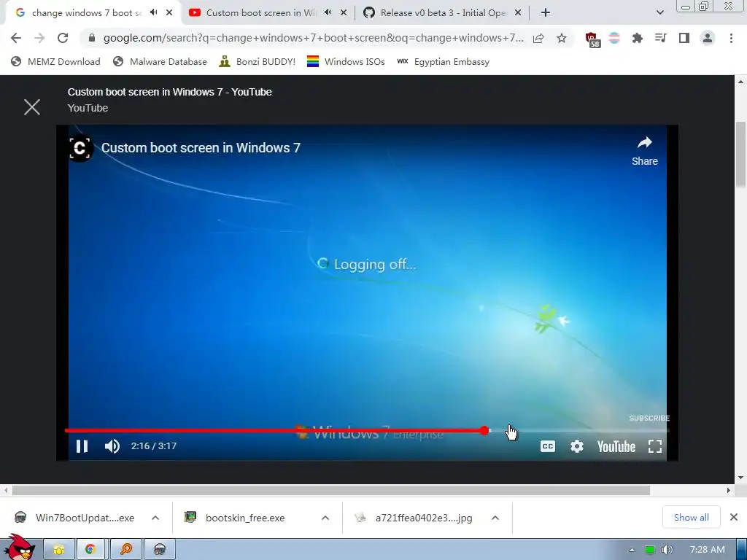Bookmark this page with the star icon
The image size is (747, 560).
(x=562, y=38)
